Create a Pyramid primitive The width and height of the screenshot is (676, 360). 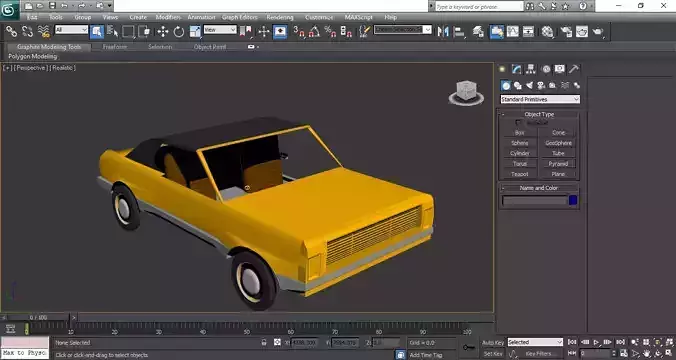[558, 164]
